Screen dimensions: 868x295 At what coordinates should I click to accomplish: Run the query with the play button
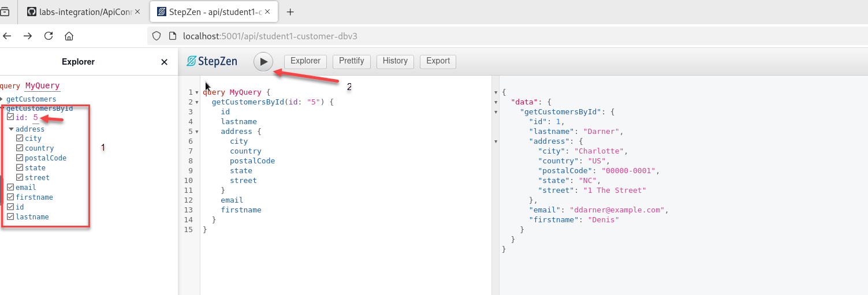pos(263,62)
